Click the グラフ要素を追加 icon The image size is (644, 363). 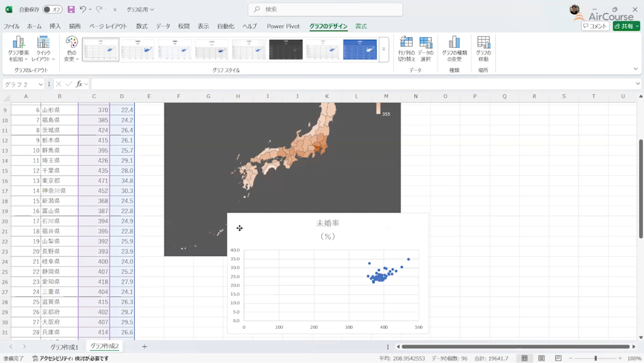tap(18, 48)
